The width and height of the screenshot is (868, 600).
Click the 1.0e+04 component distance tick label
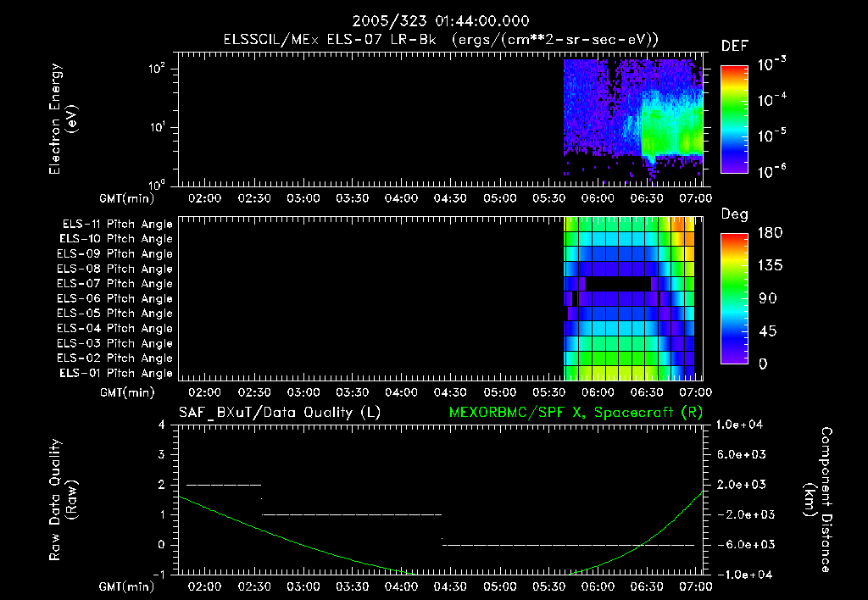(x=739, y=425)
